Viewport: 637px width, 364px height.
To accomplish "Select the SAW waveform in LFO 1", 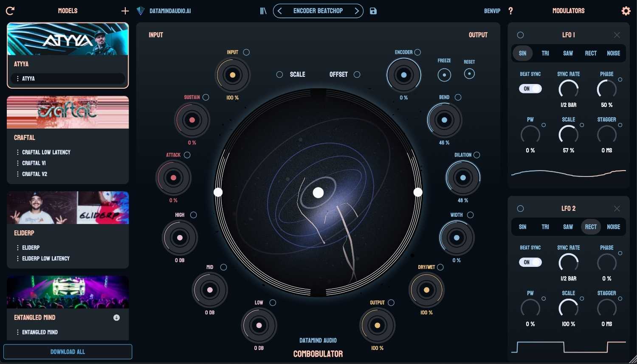I will pyautogui.click(x=568, y=53).
